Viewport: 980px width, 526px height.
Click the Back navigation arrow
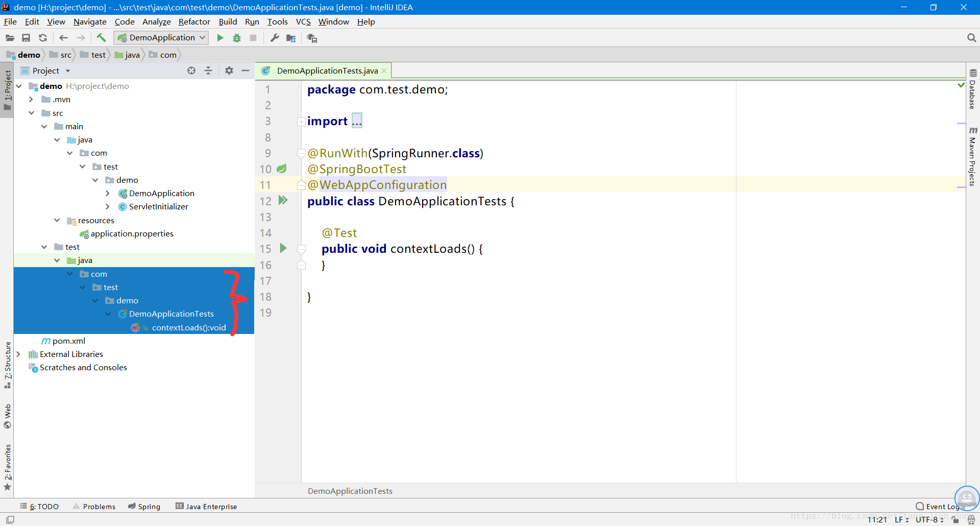tap(63, 38)
